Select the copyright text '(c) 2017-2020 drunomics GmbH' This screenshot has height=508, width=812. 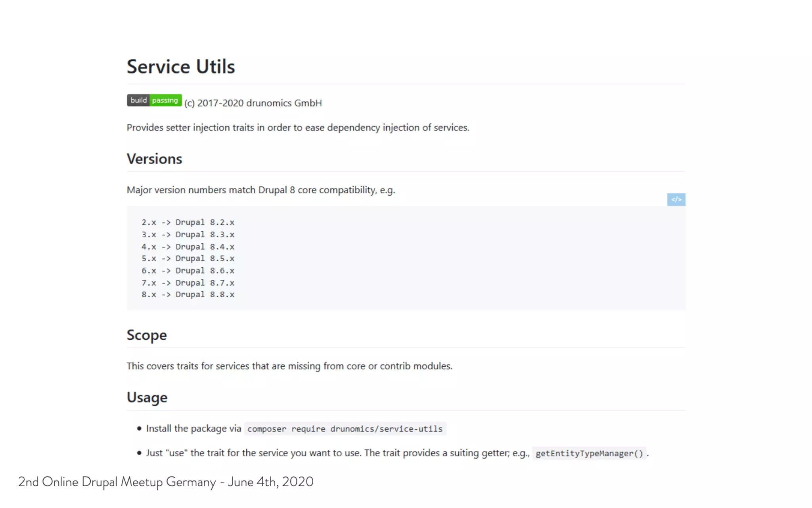click(253, 103)
